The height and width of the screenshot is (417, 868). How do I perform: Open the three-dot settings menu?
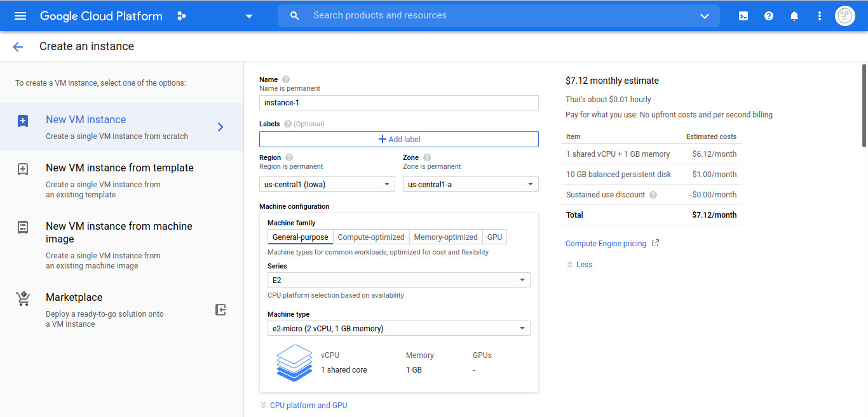[x=820, y=16]
